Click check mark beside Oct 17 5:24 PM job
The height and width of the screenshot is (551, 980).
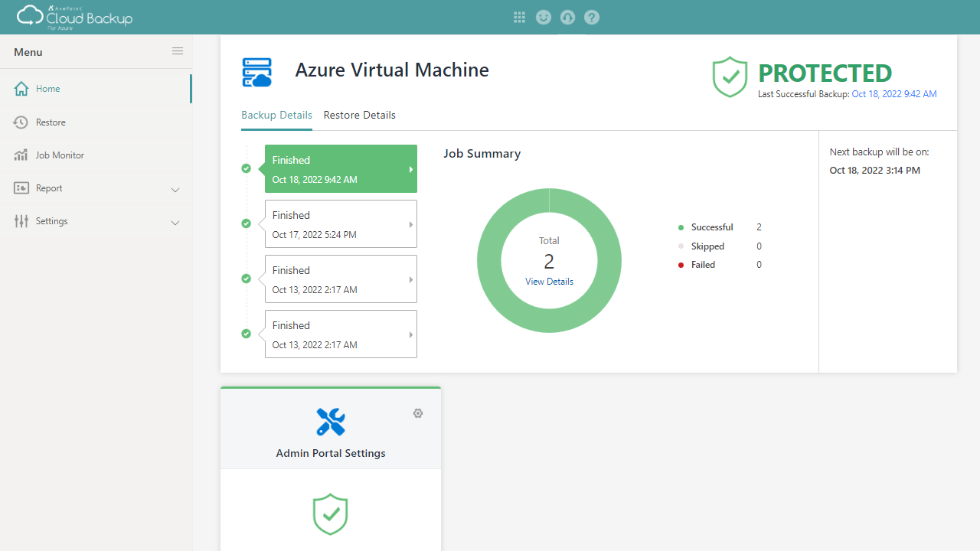pos(246,223)
